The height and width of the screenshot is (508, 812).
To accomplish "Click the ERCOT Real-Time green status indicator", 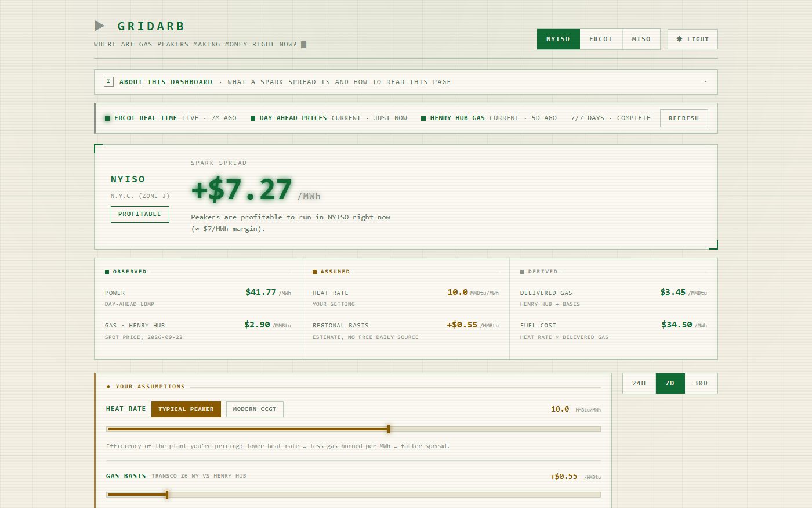I will click(107, 118).
